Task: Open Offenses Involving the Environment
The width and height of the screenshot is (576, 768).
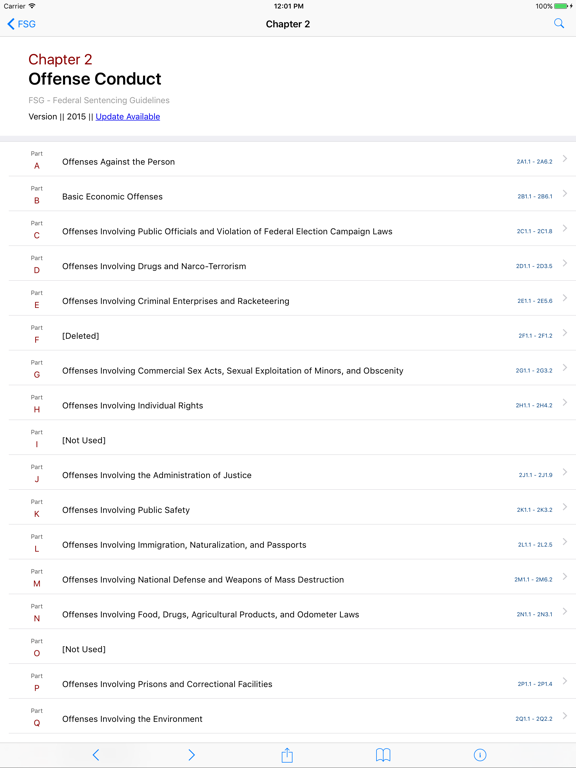Action: (288, 716)
